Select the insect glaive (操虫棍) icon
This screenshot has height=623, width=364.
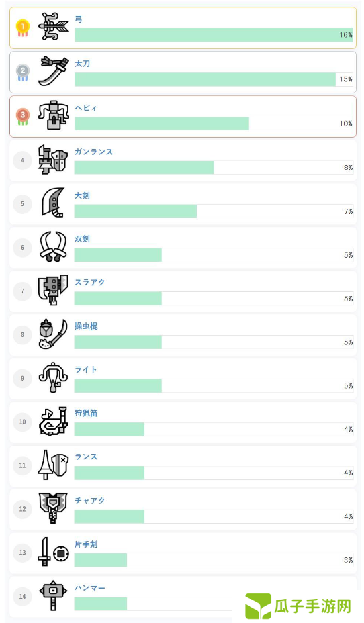[x=53, y=334]
